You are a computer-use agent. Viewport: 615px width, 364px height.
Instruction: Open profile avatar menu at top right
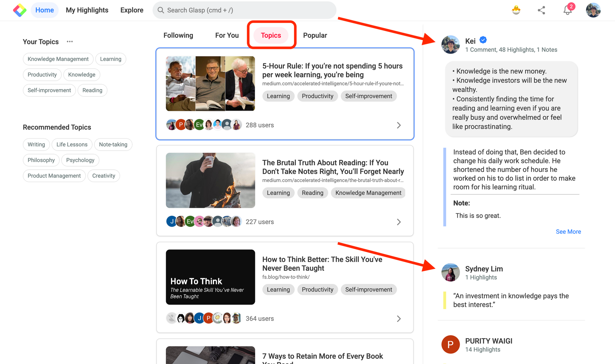[x=593, y=10]
